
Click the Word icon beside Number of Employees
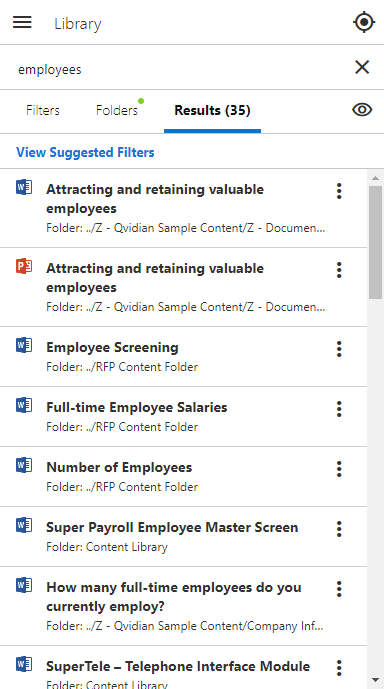tap(24, 465)
